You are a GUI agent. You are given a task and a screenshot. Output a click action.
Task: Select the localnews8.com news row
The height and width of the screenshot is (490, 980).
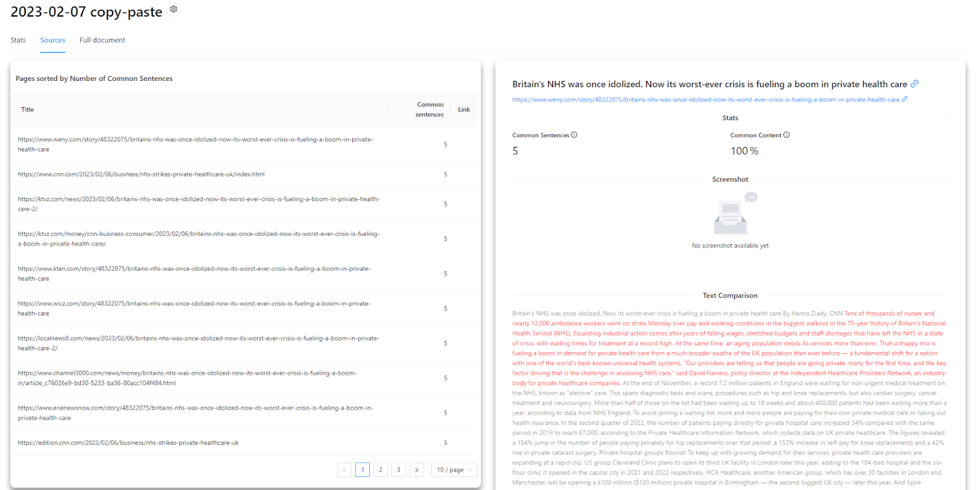246,344
